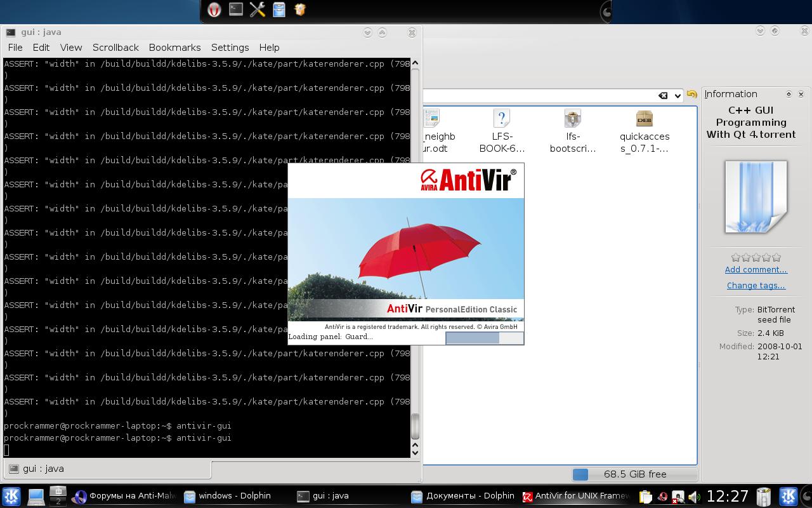
Task: Open the wrench and screwdriver settings launcher
Action: coord(258,10)
